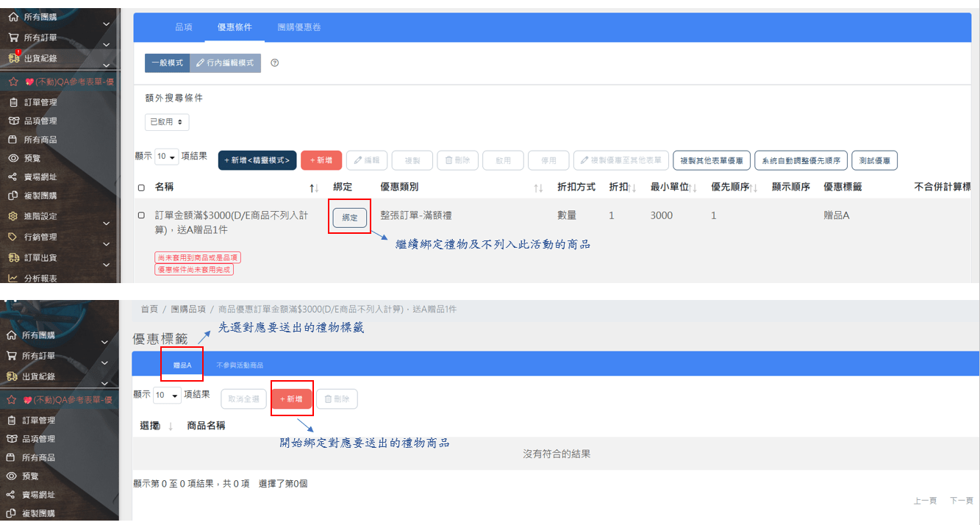Image resolution: width=980 pixels, height=525 pixels.
Task: Open 進階設定 gear icon in sidebar
Action: pos(12,216)
